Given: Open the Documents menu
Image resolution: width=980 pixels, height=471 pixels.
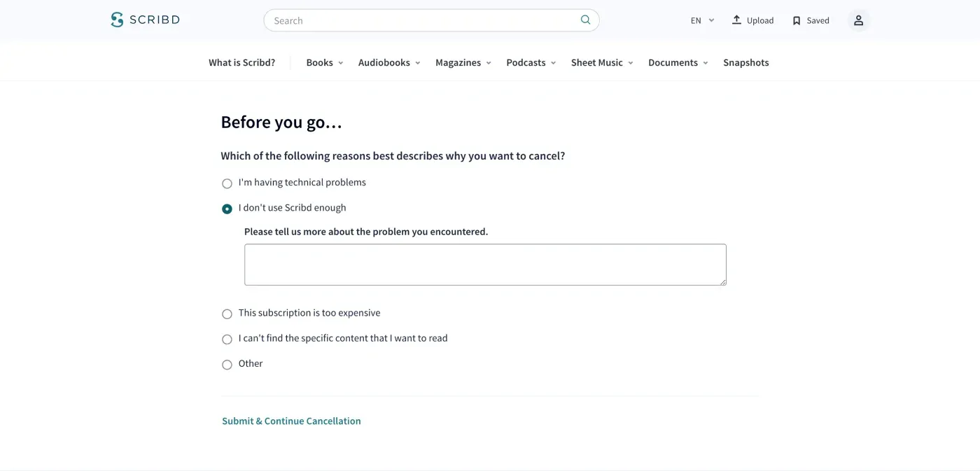Looking at the screenshot, I should [x=678, y=62].
